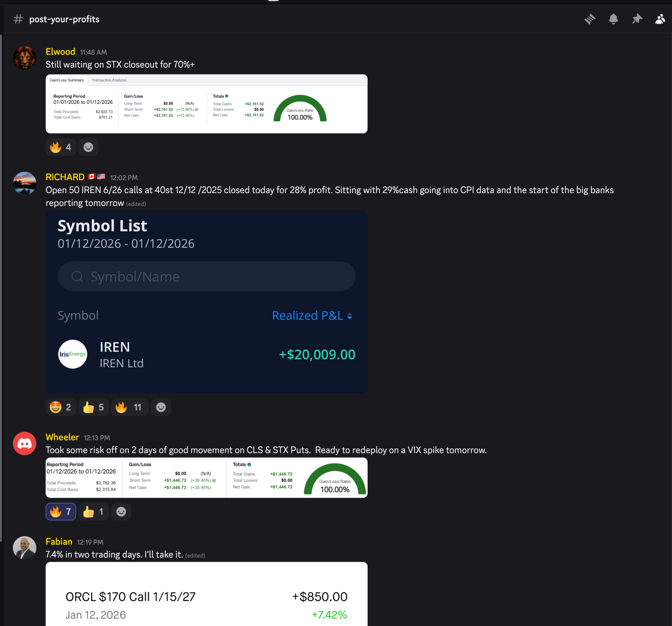This screenshot has width=672, height=626.
Task: Show the member list icon
Action: pyautogui.click(x=660, y=19)
